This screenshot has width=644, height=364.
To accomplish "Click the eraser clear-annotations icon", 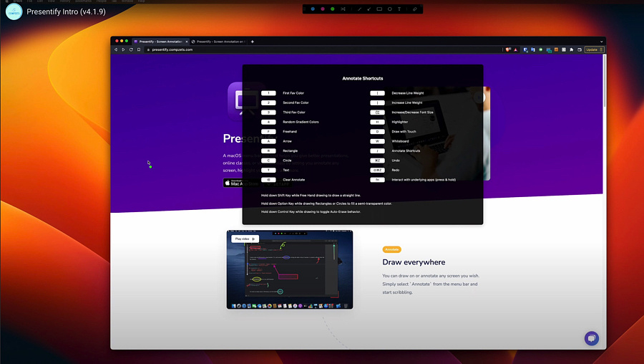I will pyautogui.click(x=415, y=9).
